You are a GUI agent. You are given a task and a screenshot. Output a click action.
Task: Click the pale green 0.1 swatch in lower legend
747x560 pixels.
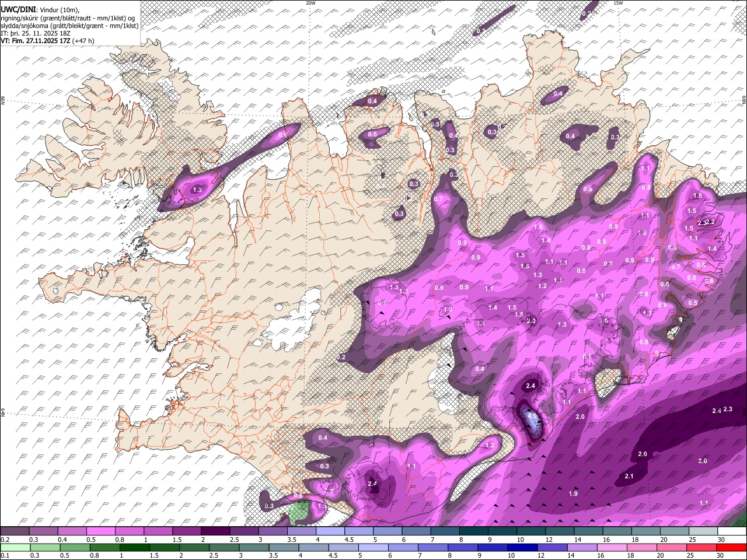(x=16, y=547)
